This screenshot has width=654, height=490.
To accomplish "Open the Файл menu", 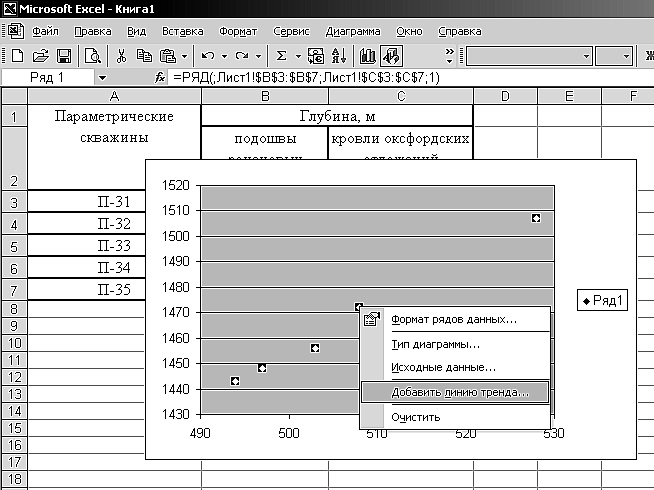I will pos(45,31).
